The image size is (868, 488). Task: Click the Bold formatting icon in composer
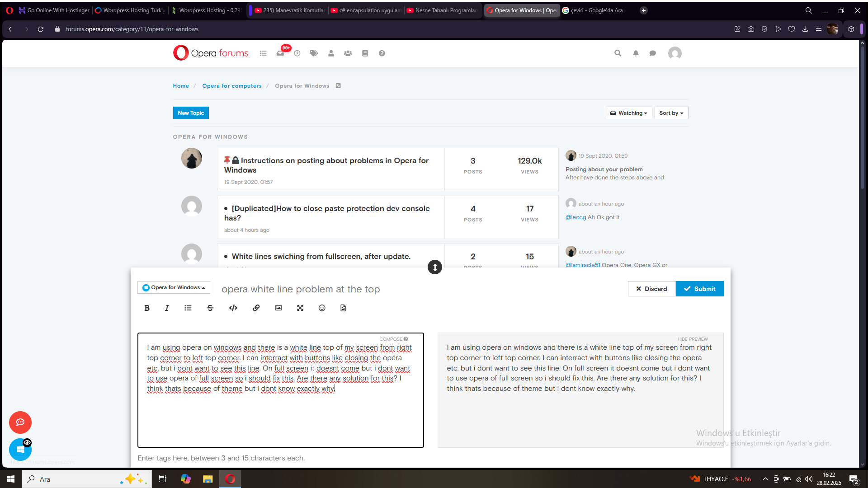[147, 308]
